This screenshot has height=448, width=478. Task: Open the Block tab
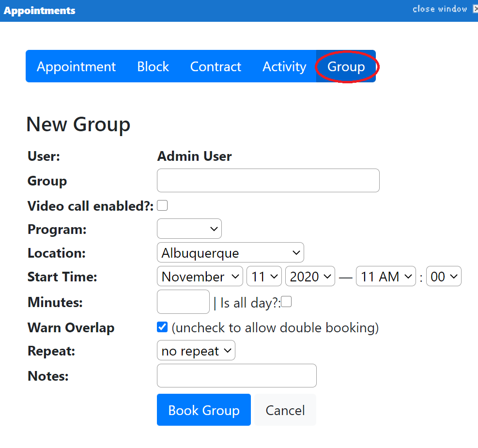153,66
